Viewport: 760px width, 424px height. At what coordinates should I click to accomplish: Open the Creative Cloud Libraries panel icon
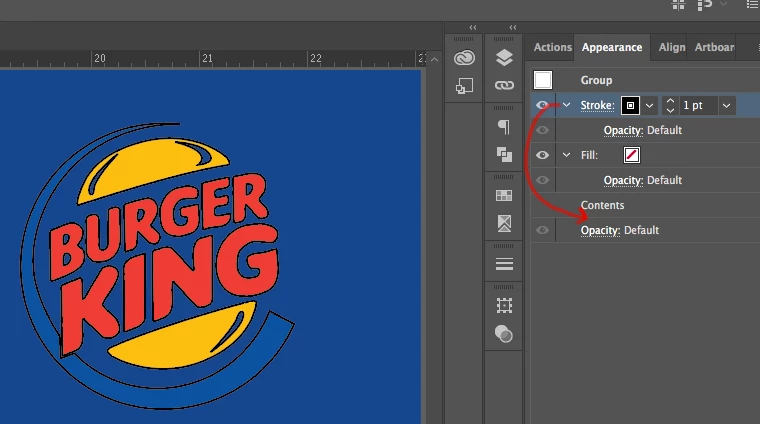(464, 58)
